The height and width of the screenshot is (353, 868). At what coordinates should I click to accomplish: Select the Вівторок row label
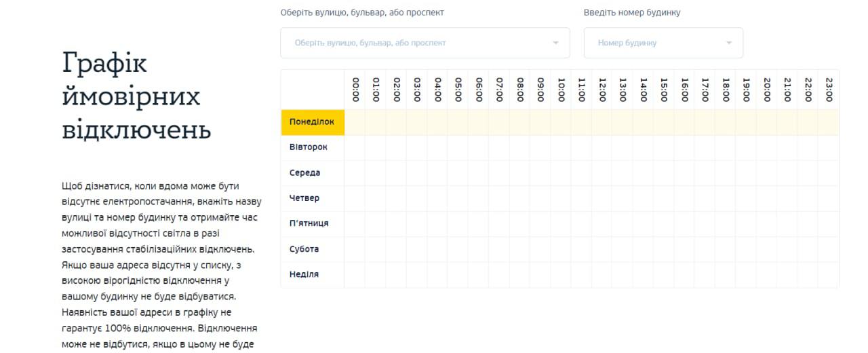(x=309, y=147)
